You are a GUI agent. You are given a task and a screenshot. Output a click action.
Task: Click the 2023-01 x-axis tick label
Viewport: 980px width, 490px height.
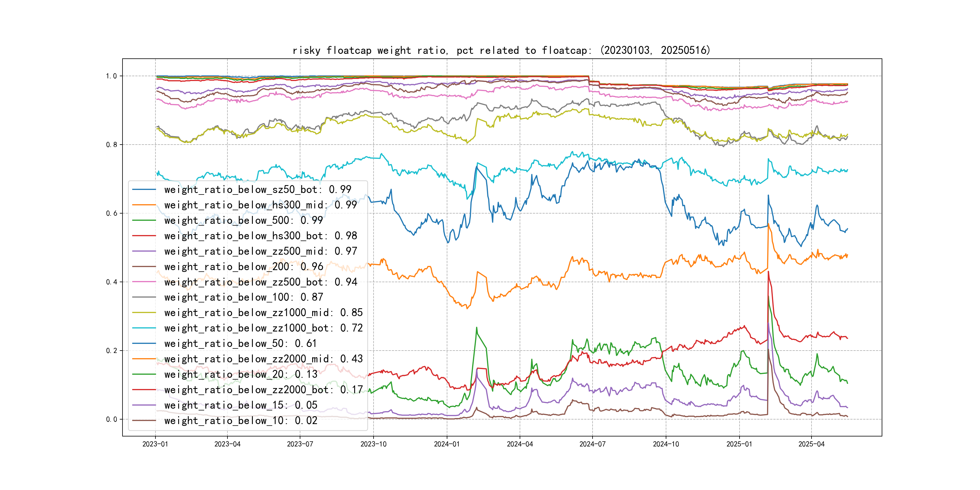155,444
